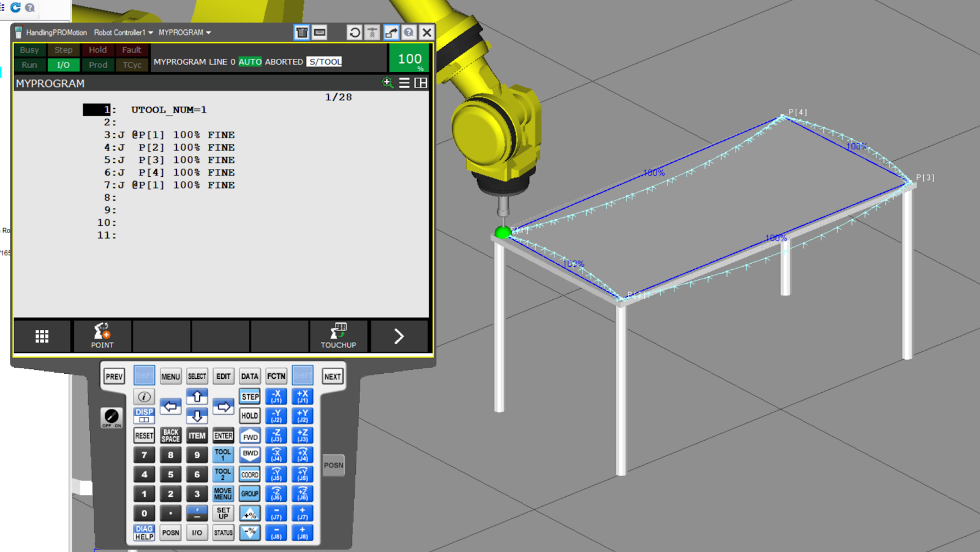
Task: Toggle the teach pendant OFF/ON switch
Action: tap(111, 417)
